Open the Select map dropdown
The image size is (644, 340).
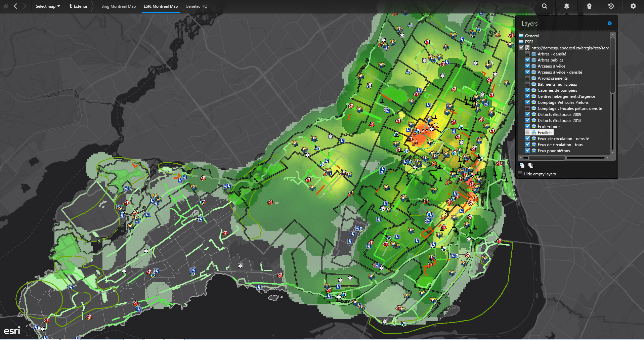pyautogui.click(x=48, y=6)
